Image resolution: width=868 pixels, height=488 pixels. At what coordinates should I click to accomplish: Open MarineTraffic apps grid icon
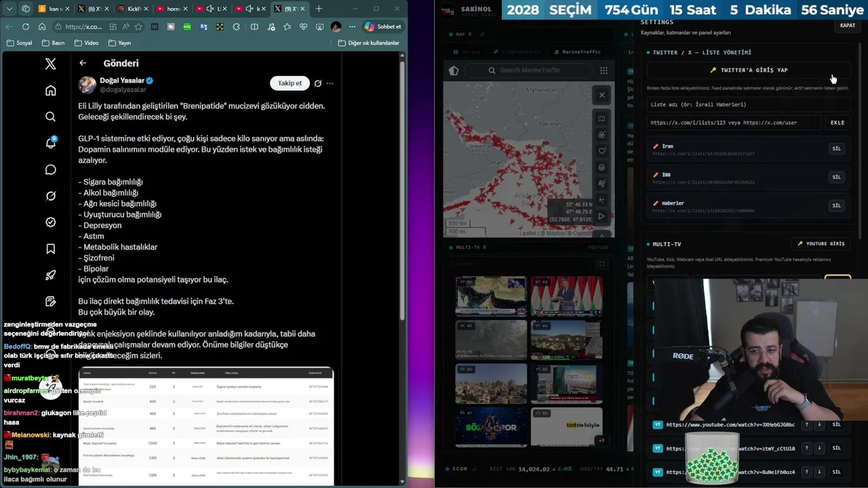click(x=604, y=70)
